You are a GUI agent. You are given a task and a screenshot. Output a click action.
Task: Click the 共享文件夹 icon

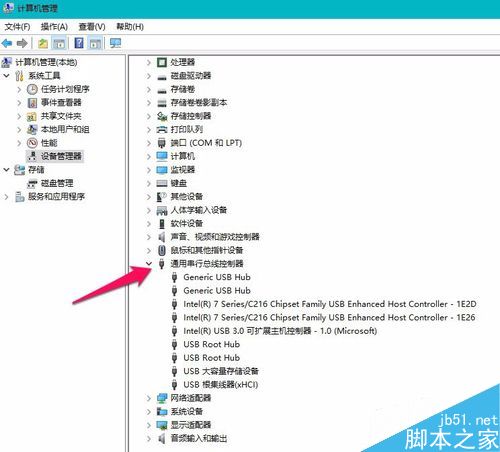click(32, 116)
